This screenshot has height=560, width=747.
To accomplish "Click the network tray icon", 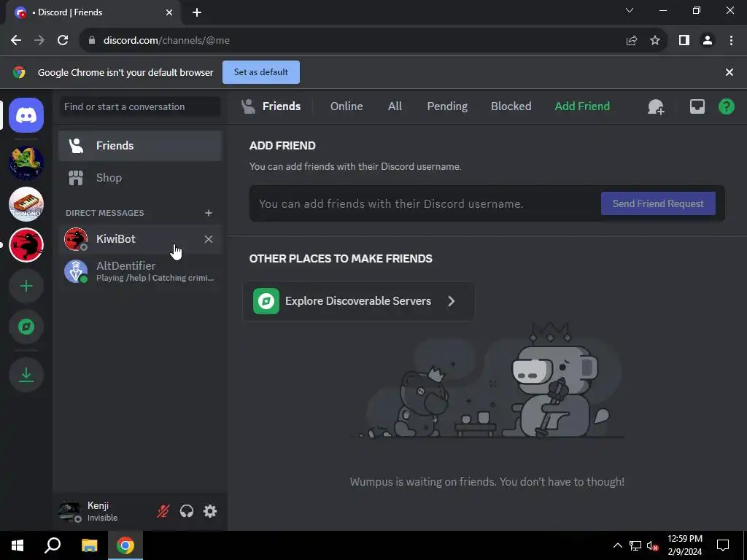I will [635, 545].
